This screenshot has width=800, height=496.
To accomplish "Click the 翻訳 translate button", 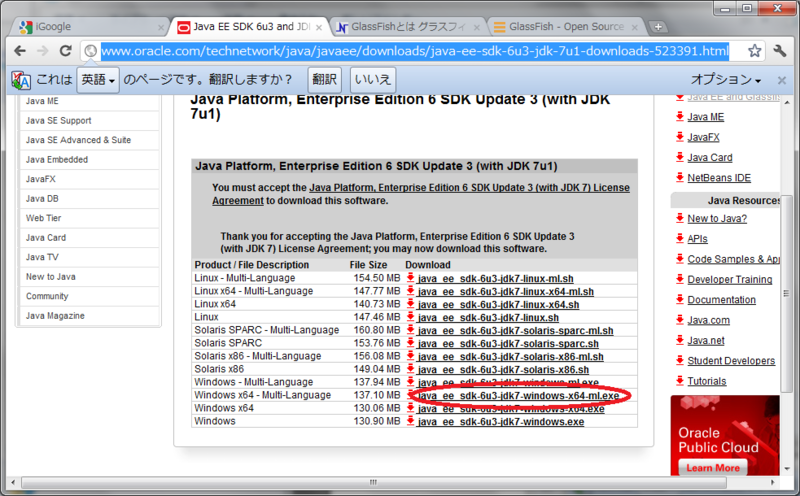I will pos(324,80).
